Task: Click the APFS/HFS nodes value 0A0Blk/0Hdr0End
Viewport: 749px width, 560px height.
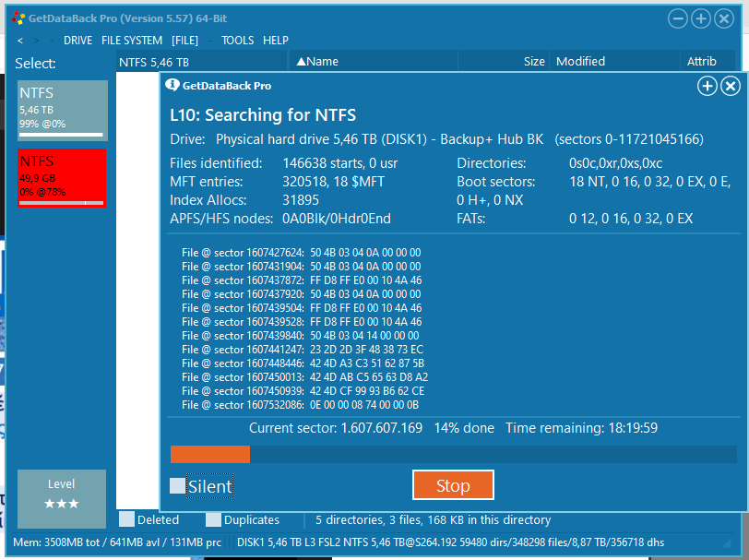Action: (x=337, y=219)
